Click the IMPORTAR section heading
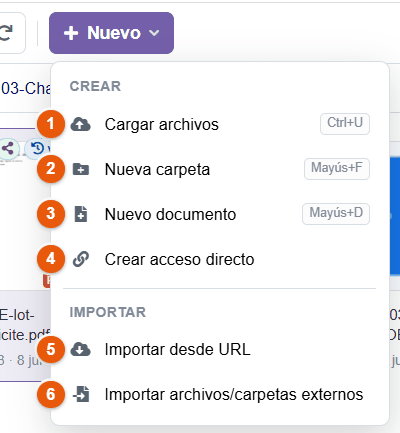400x433 pixels. 108,312
